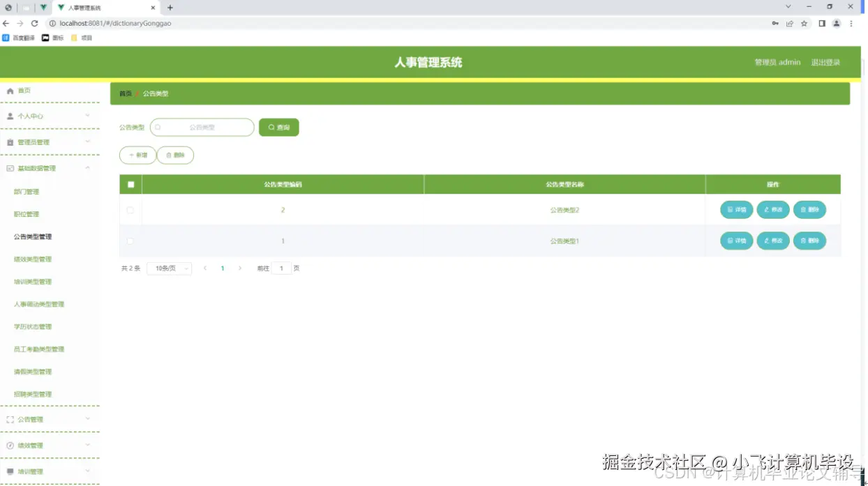Click the 查询 search button
Viewport: 868px width, 486px height.
[x=279, y=128]
